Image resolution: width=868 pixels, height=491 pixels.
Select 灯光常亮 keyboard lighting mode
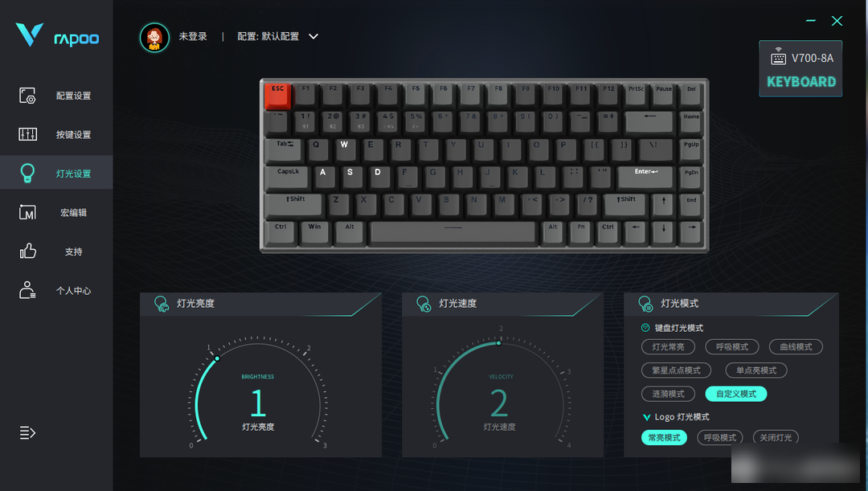coord(668,346)
